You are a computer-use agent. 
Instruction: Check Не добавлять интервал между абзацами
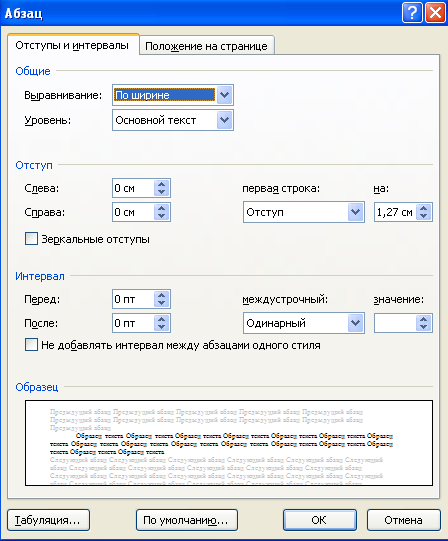(x=31, y=345)
